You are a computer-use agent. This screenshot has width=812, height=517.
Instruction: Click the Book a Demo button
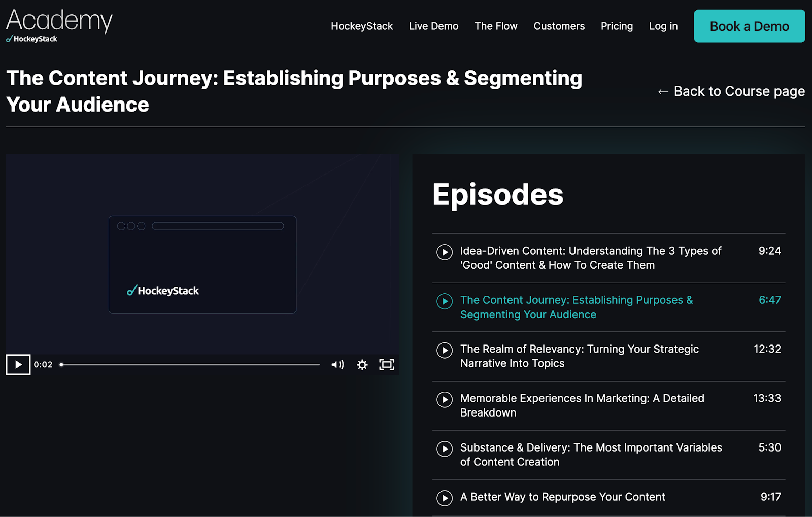click(x=750, y=26)
